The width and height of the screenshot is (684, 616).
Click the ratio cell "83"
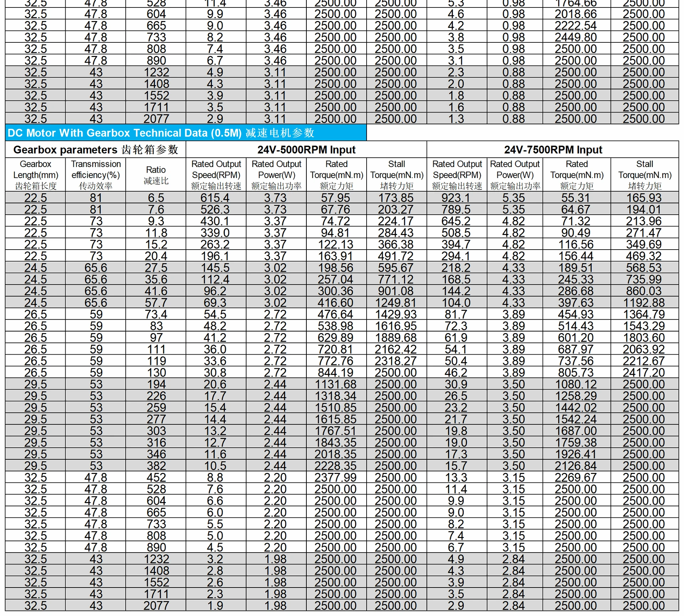156,326
